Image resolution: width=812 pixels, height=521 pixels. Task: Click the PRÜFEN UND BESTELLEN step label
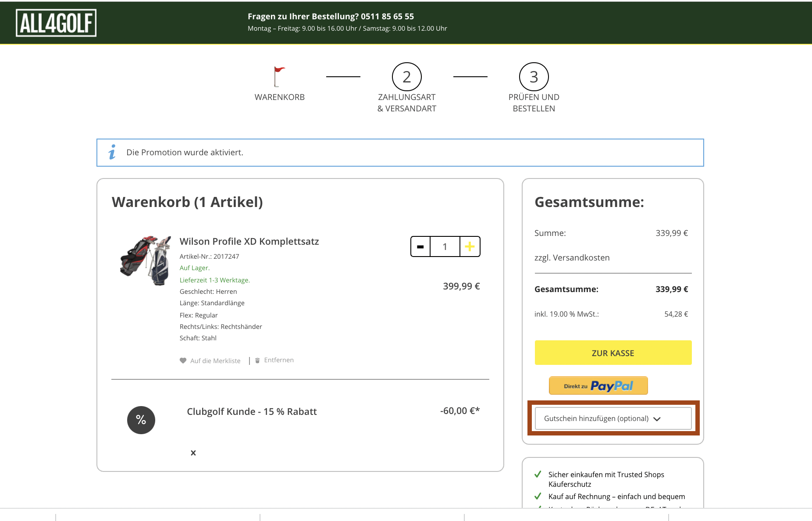534,103
